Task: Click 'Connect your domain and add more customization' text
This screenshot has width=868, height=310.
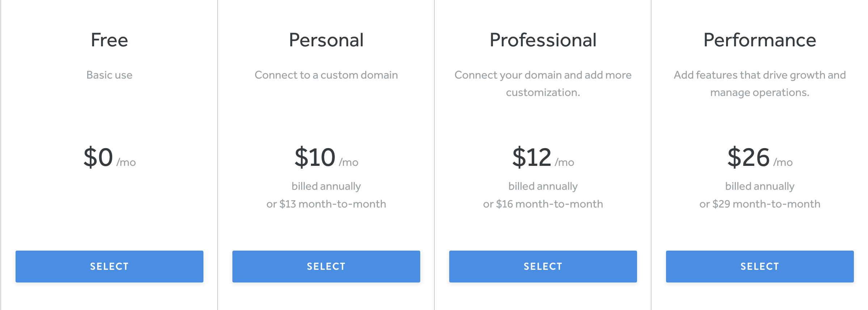Action: [543, 84]
